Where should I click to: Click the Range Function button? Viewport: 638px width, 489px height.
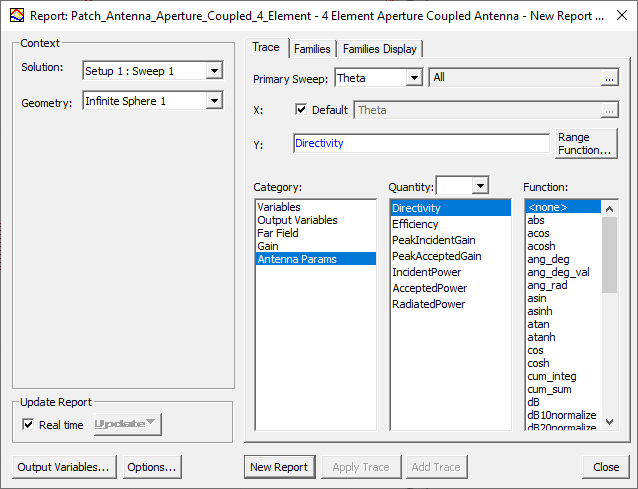click(586, 144)
